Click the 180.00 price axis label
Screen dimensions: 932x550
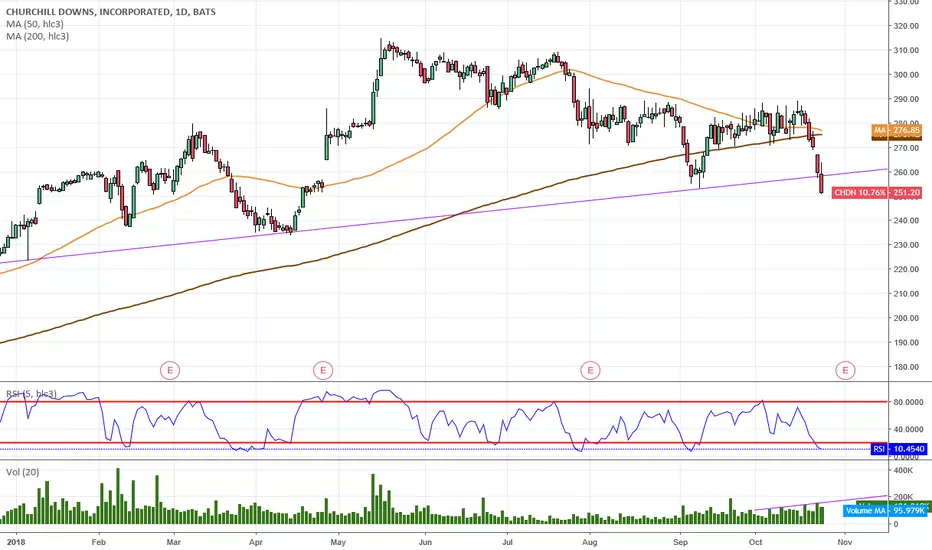907,367
